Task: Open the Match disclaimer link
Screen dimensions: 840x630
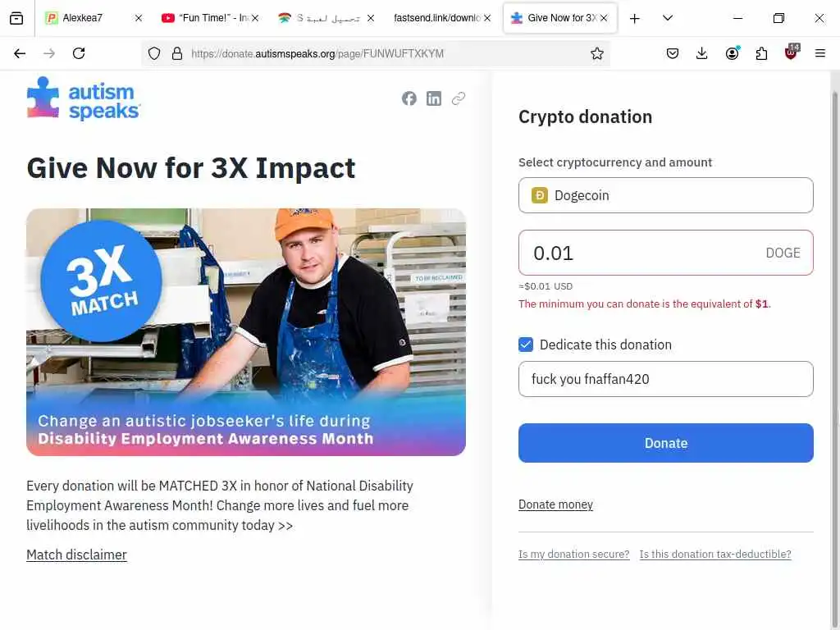Action: (x=76, y=555)
